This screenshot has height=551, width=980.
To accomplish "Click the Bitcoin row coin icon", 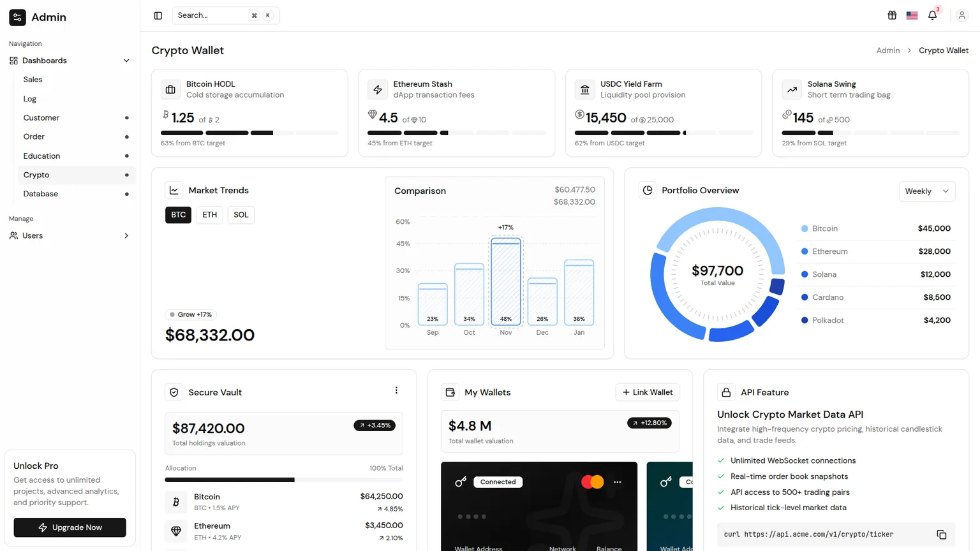I will pyautogui.click(x=176, y=502).
